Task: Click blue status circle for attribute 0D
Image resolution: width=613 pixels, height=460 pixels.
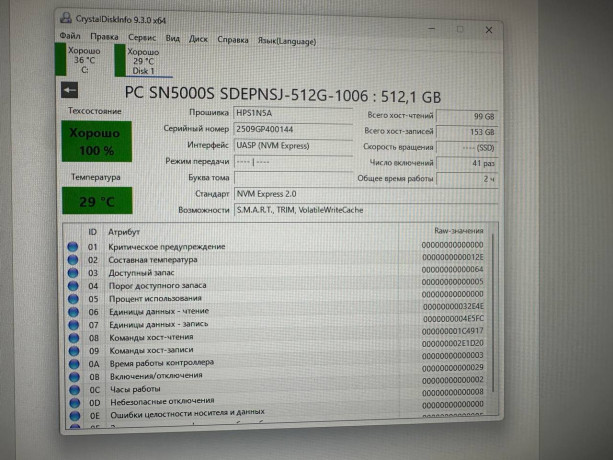Action: (x=75, y=403)
